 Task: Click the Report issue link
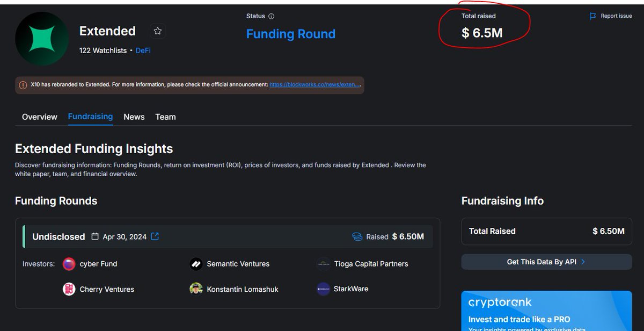click(616, 16)
